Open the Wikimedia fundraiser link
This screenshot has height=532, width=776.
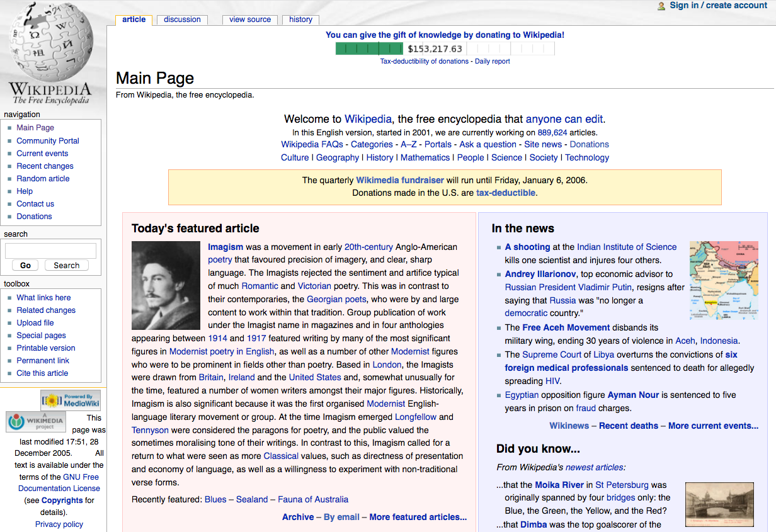point(400,180)
